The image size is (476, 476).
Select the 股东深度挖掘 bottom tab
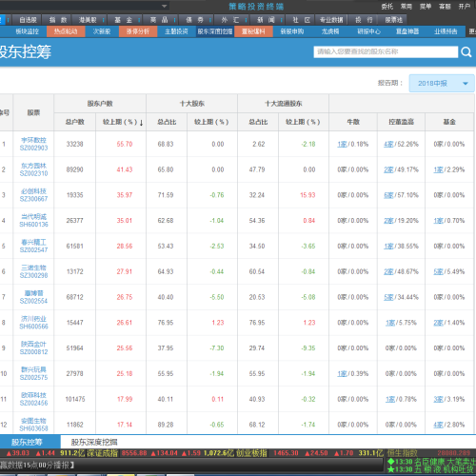click(x=94, y=442)
